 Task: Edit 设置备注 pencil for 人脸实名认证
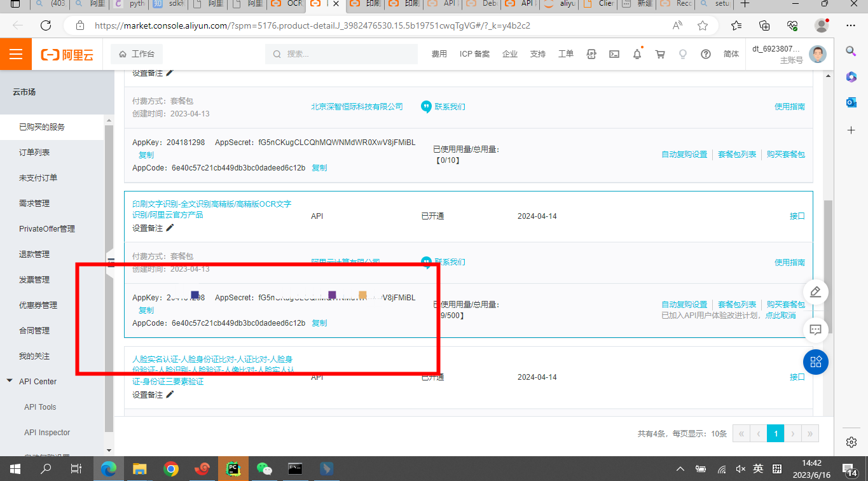170,394
